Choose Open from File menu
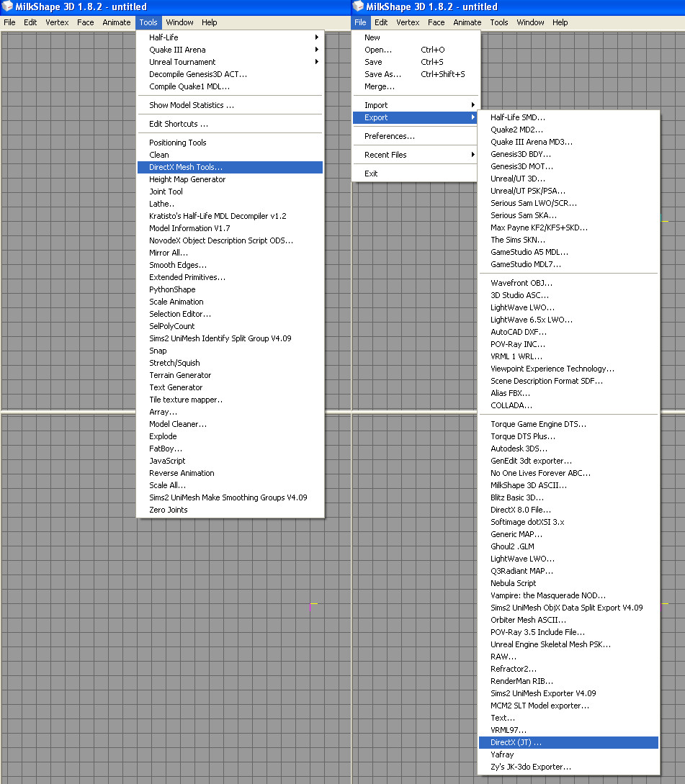This screenshot has height=784, width=685. 415,50
